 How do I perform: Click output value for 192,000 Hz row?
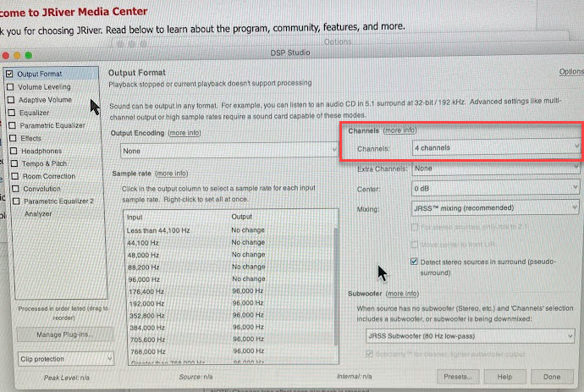pos(248,303)
